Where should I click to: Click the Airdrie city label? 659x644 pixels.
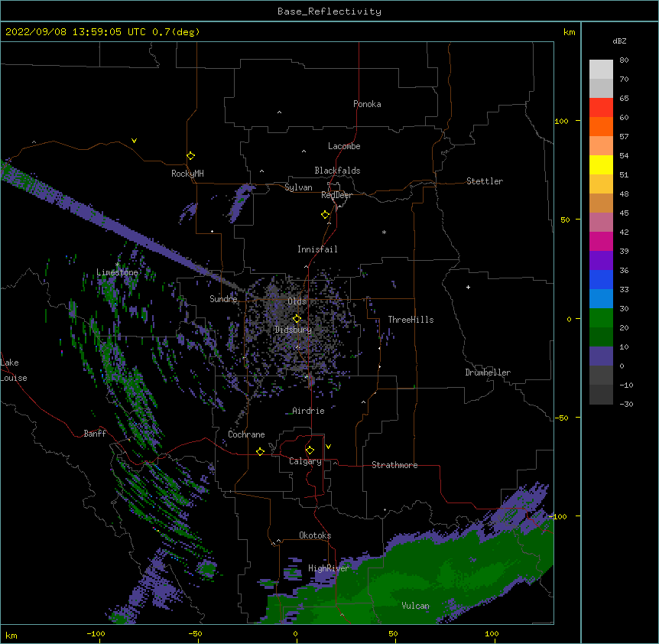coord(309,411)
